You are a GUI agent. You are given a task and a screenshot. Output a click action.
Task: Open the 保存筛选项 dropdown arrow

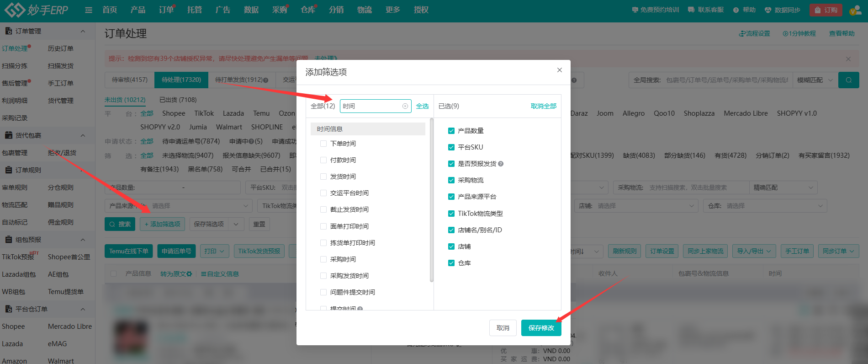[236, 224]
